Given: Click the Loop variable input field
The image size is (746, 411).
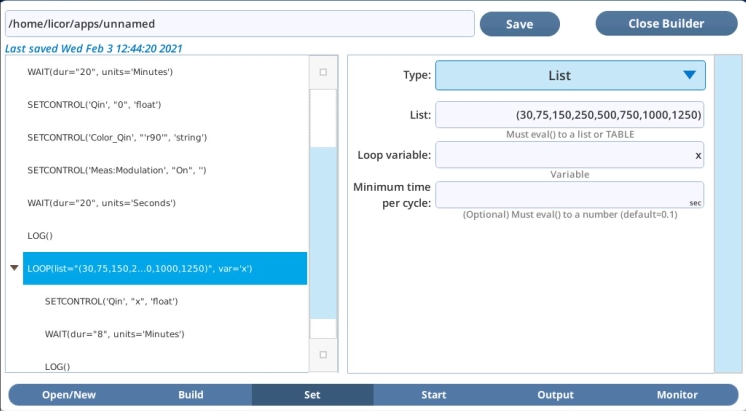Looking at the screenshot, I should click(x=565, y=155).
